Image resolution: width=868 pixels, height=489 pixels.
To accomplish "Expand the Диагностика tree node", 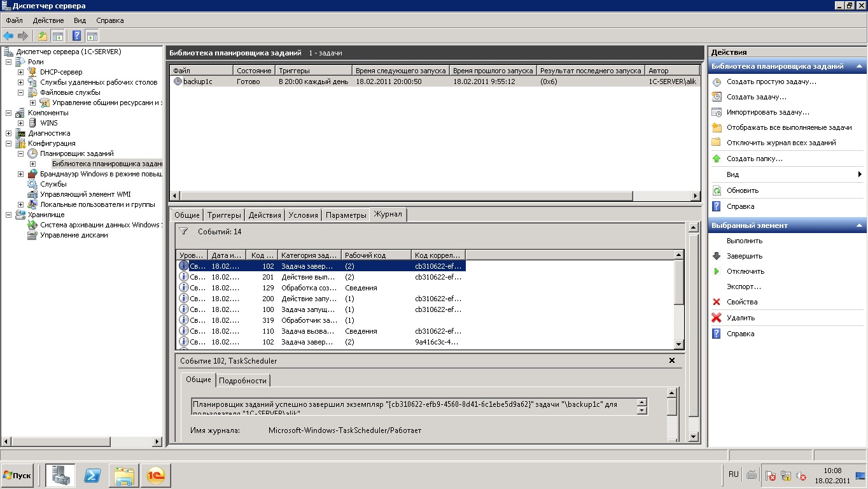I will click(8, 133).
